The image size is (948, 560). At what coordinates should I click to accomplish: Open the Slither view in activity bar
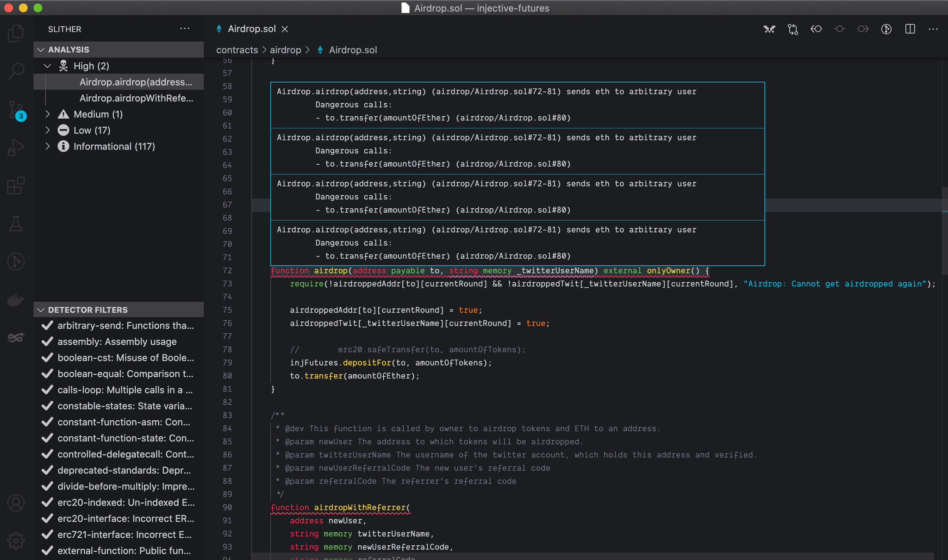click(16, 337)
